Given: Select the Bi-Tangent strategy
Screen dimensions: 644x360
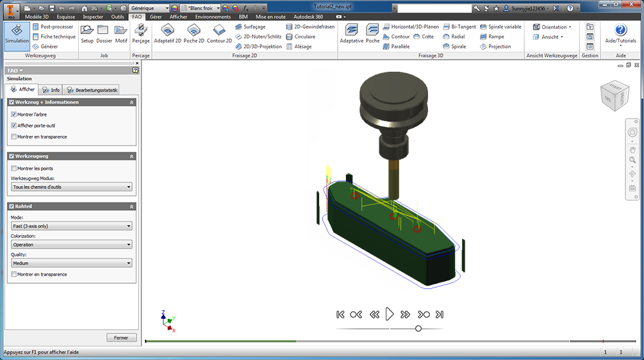Looking at the screenshot, I should point(459,27).
